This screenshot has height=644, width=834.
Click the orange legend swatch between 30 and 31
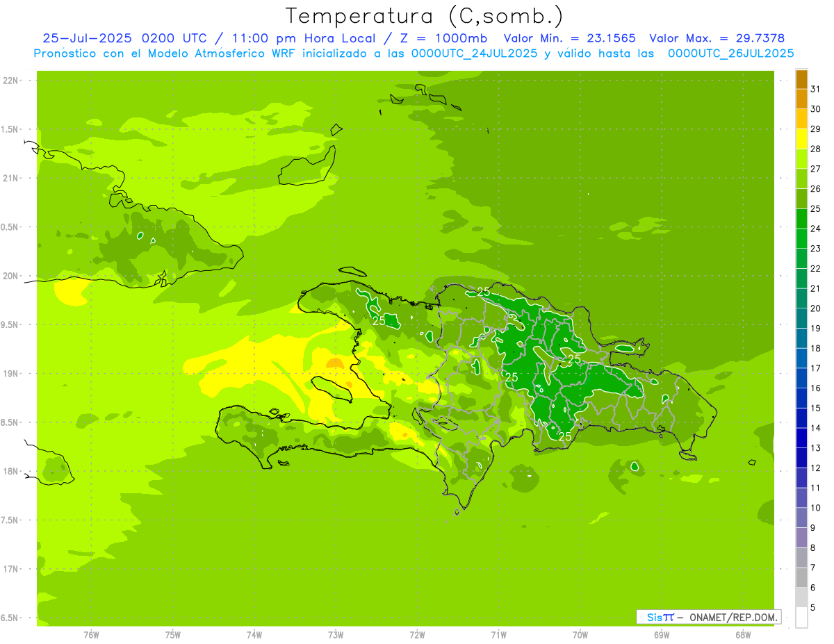coord(801,99)
